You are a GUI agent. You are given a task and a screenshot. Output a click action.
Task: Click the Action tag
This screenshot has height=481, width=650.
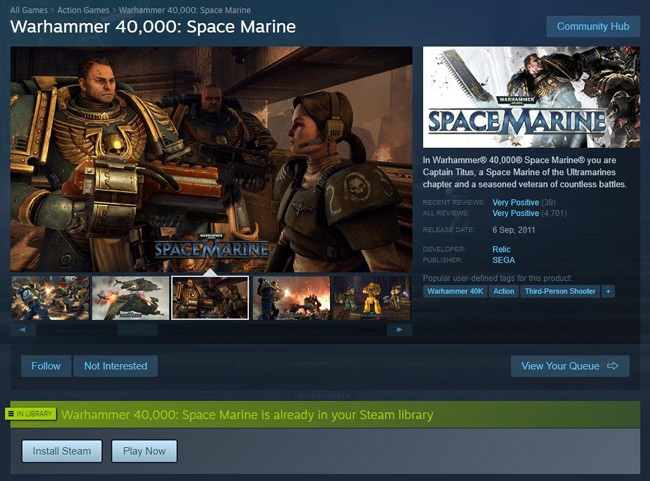[504, 291]
